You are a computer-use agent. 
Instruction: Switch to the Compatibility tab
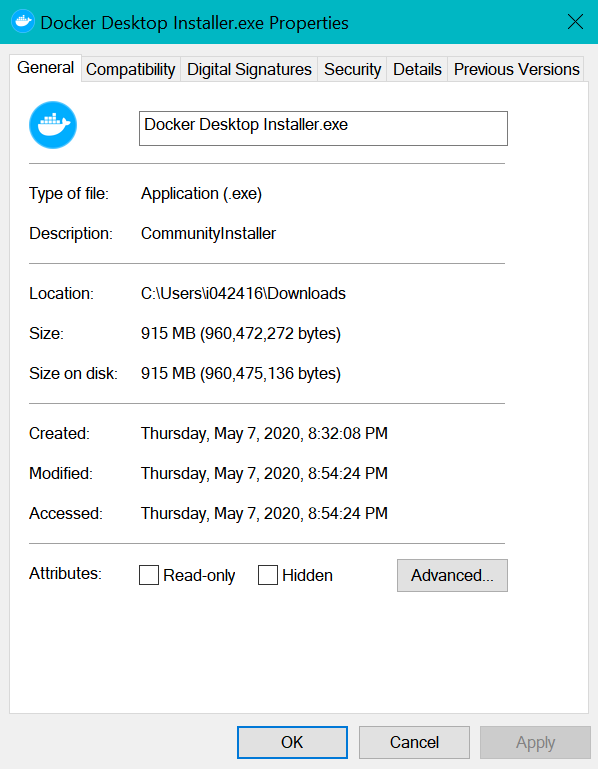tap(130, 69)
